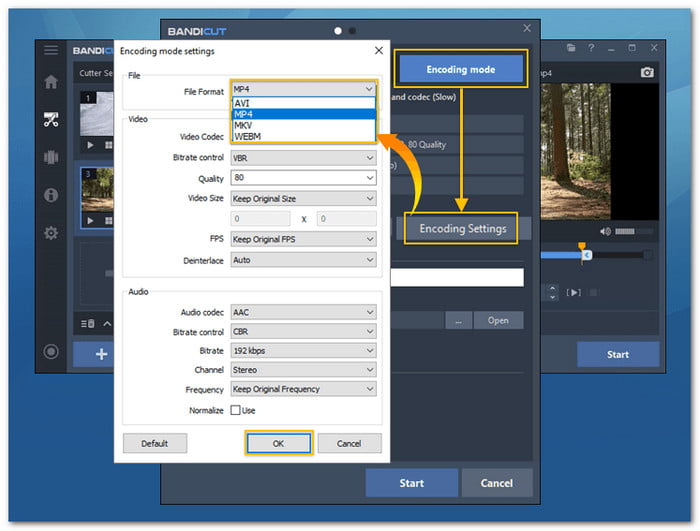Choose AVI from File Format list
Viewport: 700px width, 531px height.
point(304,103)
